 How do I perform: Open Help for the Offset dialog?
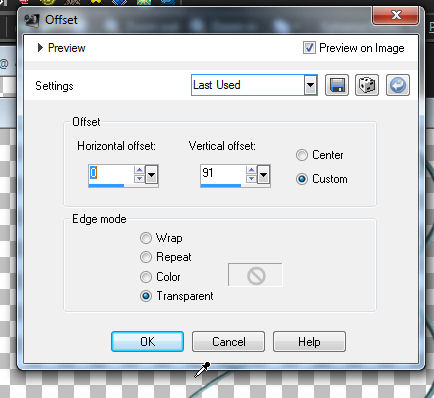point(309,342)
